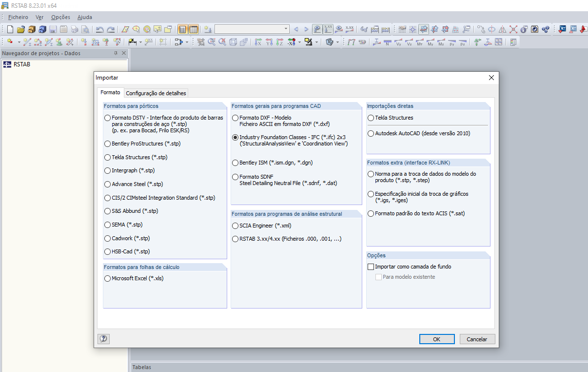Click the blue gears calculation icon
588x372 pixels.
click(546, 29)
